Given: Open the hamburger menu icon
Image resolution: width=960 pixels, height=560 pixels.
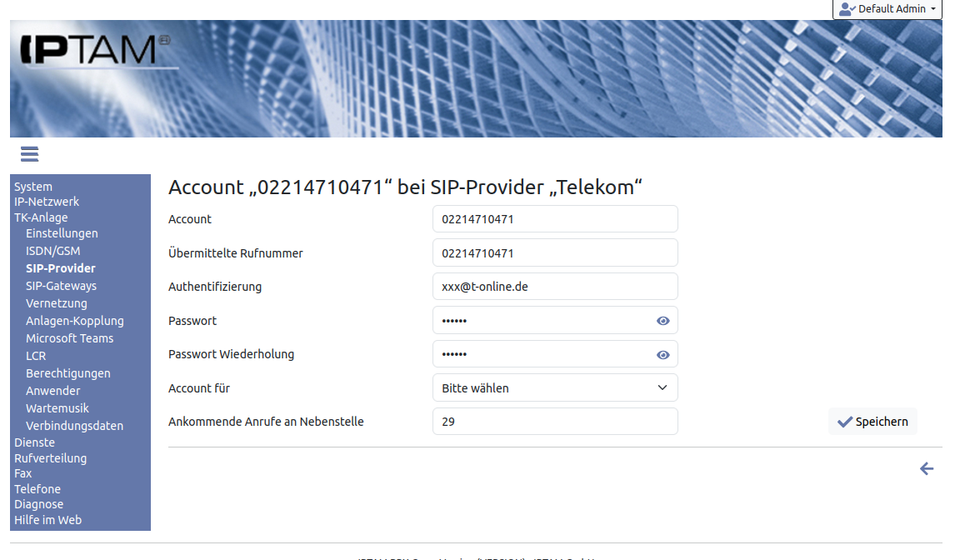Looking at the screenshot, I should pyautogui.click(x=30, y=154).
